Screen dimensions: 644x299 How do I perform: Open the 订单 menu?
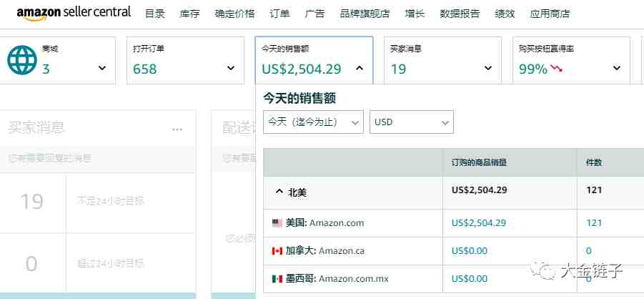tap(279, 13)
